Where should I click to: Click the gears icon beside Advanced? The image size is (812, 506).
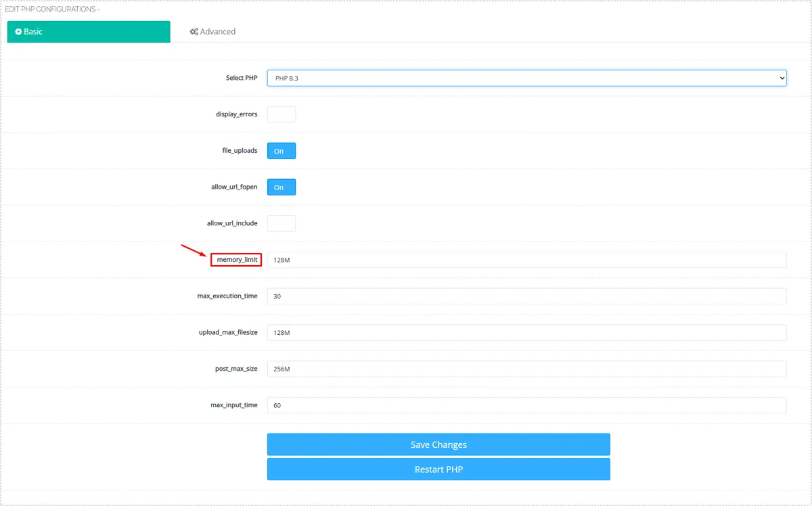(194, 32)
